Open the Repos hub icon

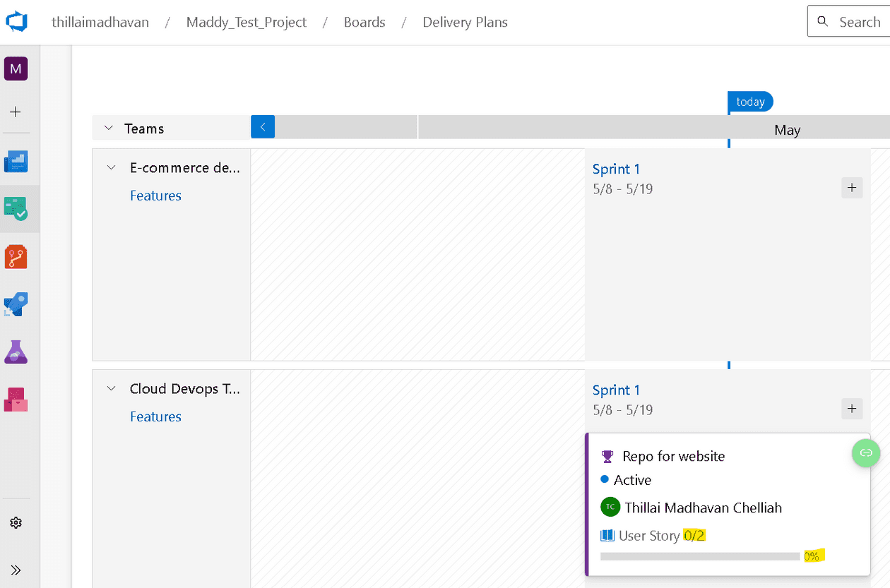[16, 257]
